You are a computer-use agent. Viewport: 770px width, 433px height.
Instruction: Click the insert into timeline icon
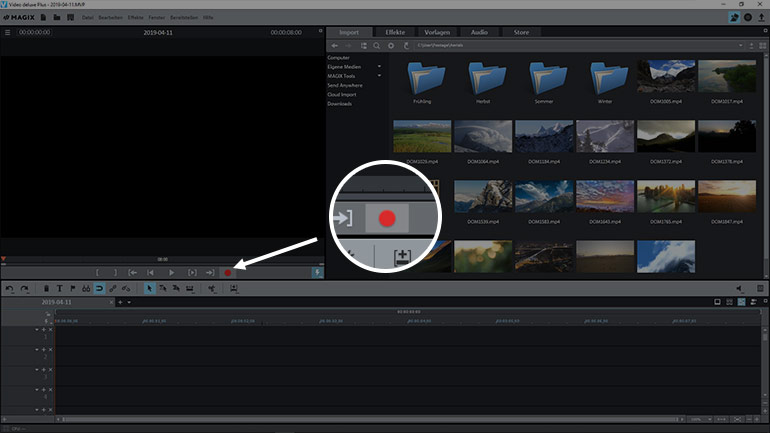point(234,289)
